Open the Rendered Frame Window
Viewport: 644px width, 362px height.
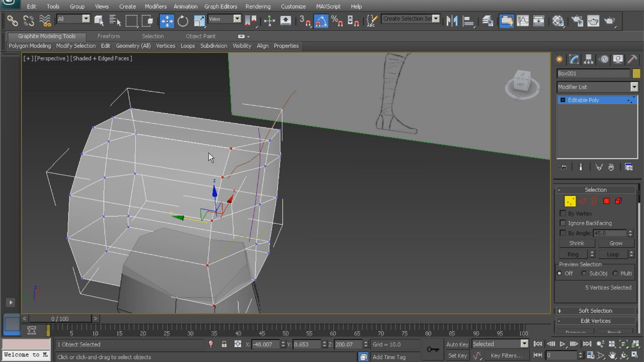593,21
